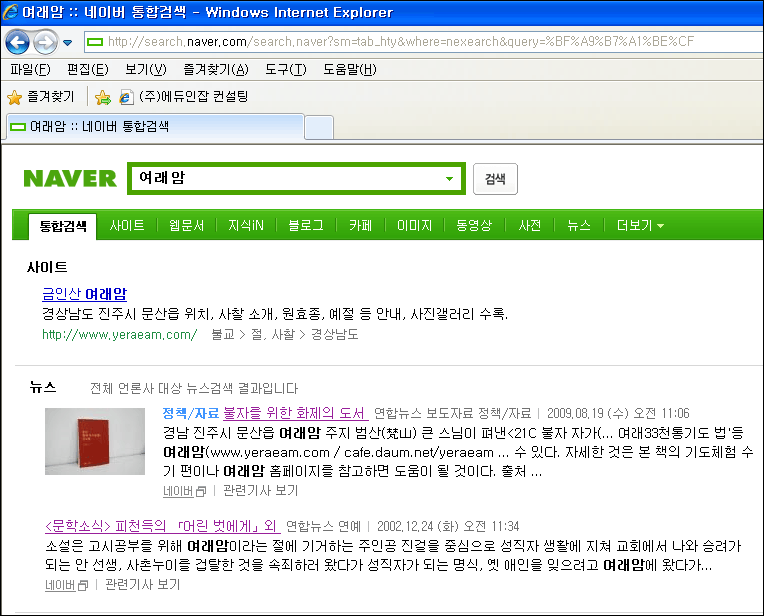Open the 편집(E) menu
This screenshot has width=764, height=616.
click(88, 70)
